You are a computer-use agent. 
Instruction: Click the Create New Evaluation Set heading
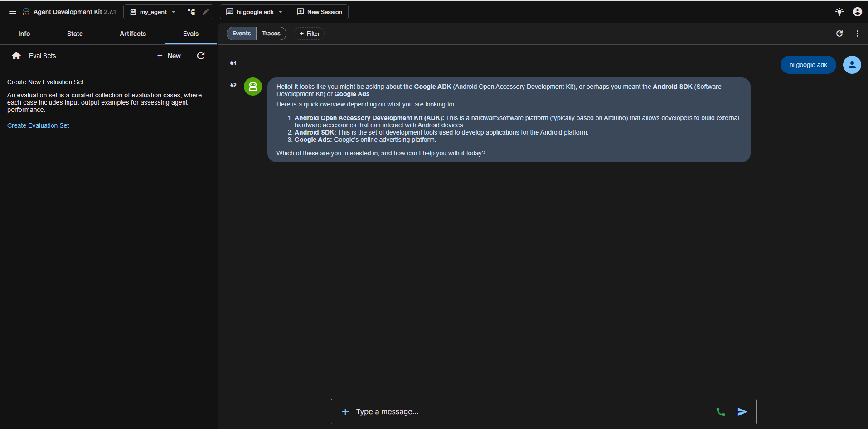(45, 82)
